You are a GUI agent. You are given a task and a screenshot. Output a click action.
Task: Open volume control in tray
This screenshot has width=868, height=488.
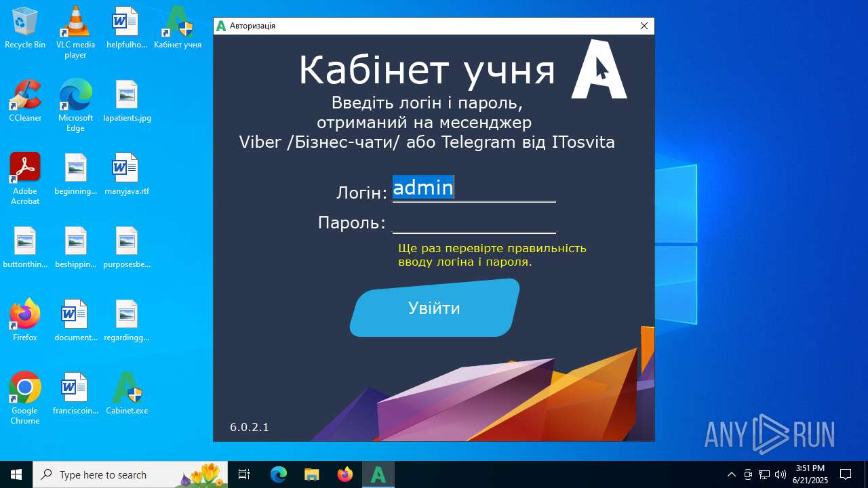(x=781, y=474)
